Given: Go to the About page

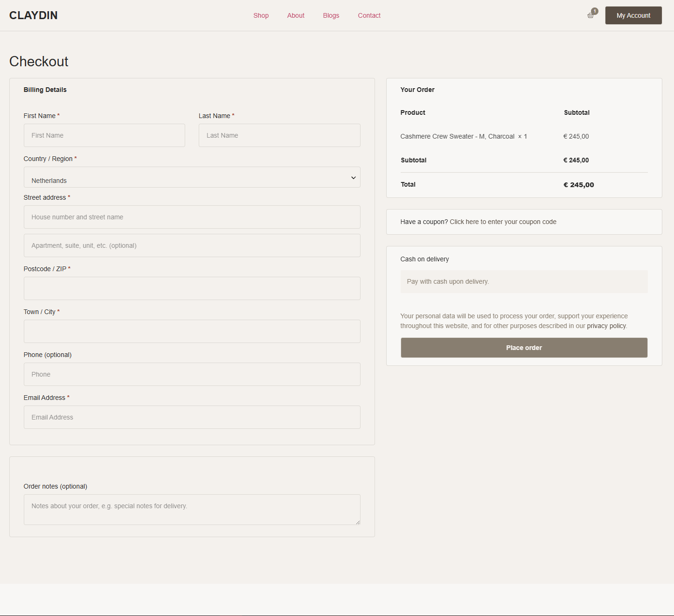Looking at the screenshot, I should point(296,15).
